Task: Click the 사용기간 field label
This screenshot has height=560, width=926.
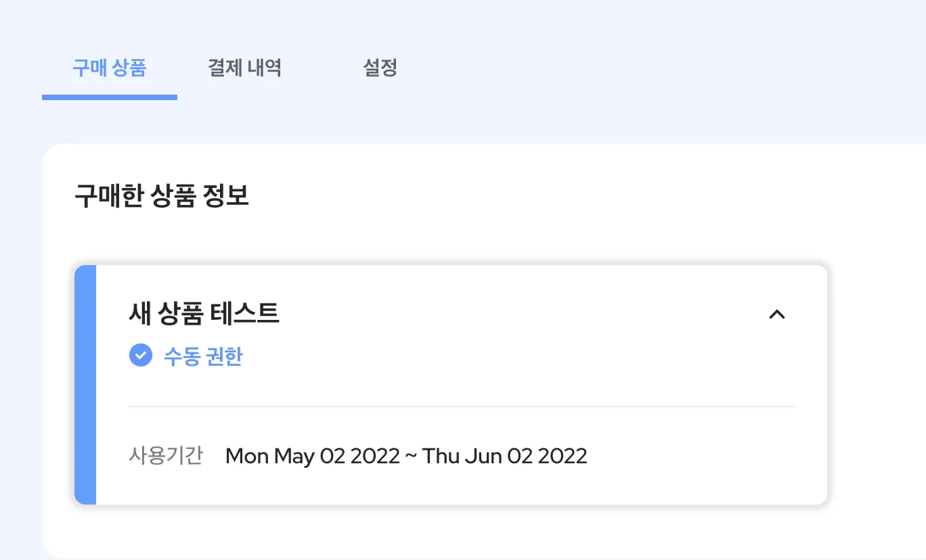Action: tap(166, 456)
